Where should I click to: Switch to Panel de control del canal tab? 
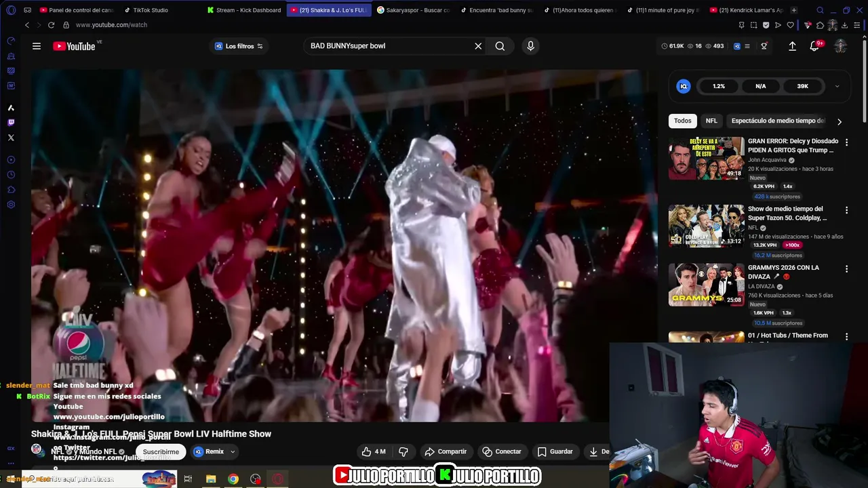pyautogui.click(x=76, y=10)
